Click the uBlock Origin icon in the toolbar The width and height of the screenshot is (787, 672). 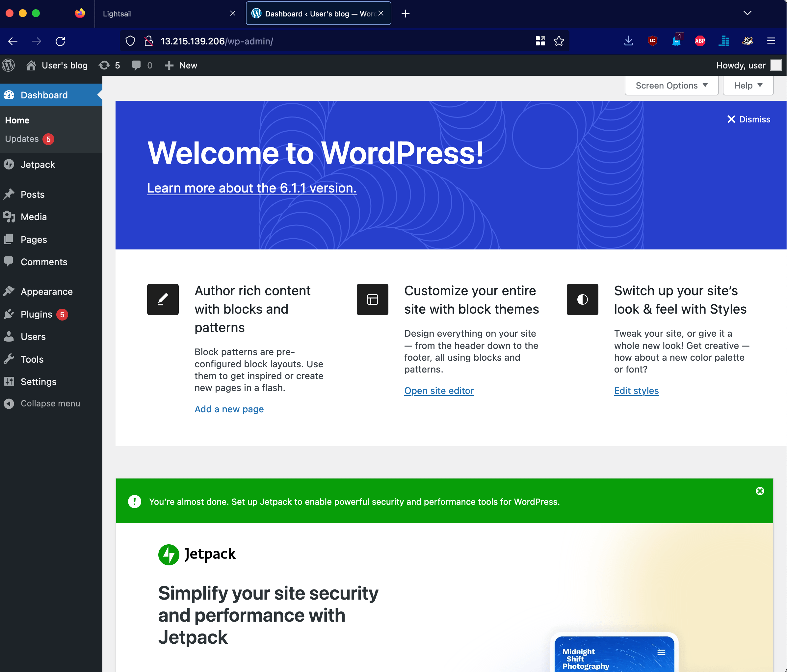652,40
